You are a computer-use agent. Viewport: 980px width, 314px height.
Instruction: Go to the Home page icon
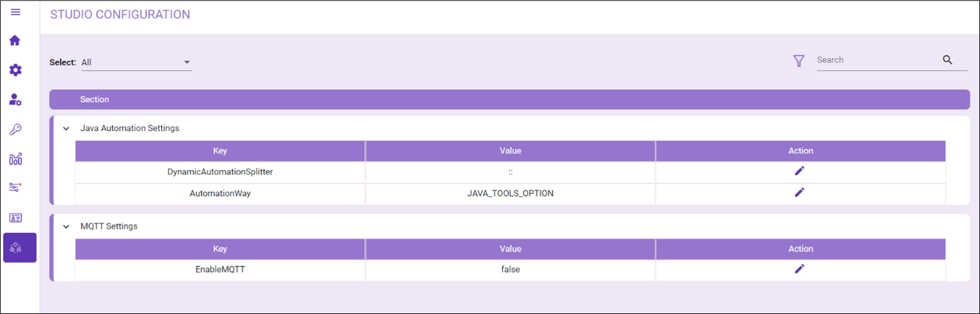[x=15, y=40]
